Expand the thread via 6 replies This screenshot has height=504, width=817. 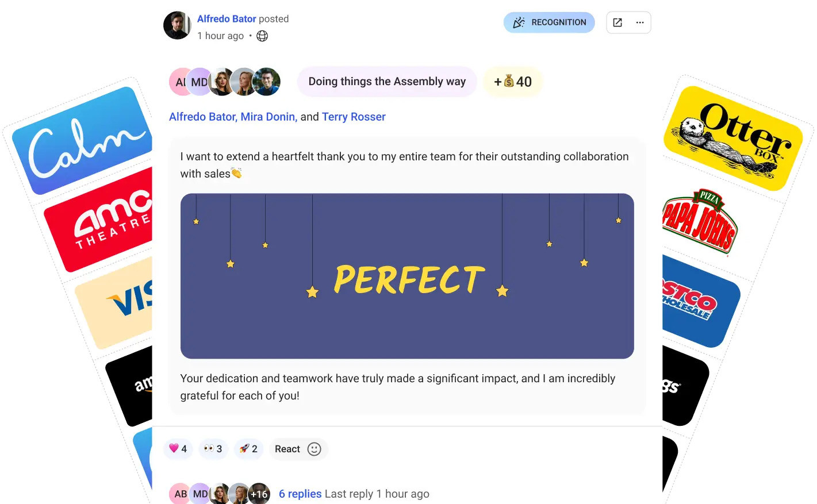click(x=300, y=494)
